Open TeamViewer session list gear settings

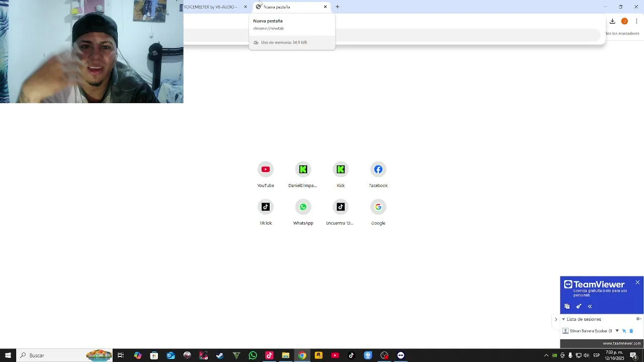[638, 319]
